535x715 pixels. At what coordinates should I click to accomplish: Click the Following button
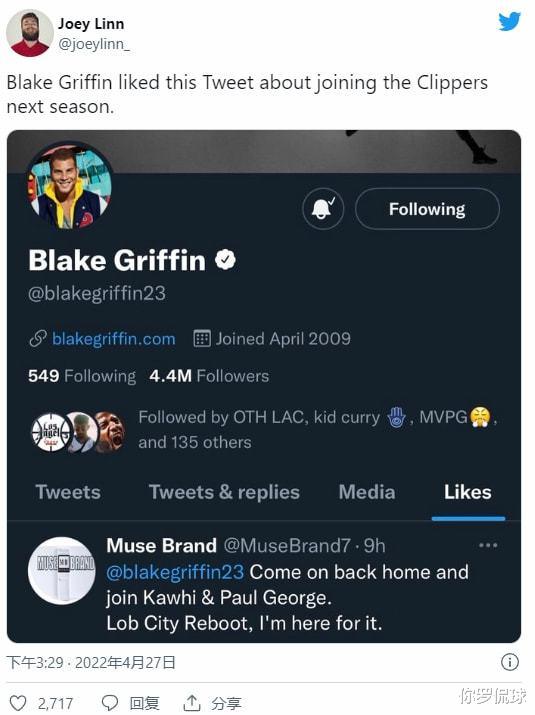tap(427, 209)
